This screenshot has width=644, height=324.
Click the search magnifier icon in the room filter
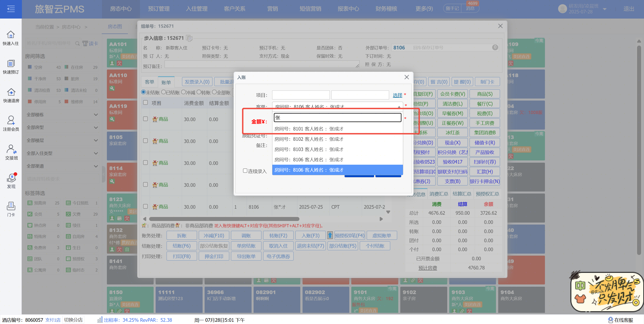click(78, 44)
